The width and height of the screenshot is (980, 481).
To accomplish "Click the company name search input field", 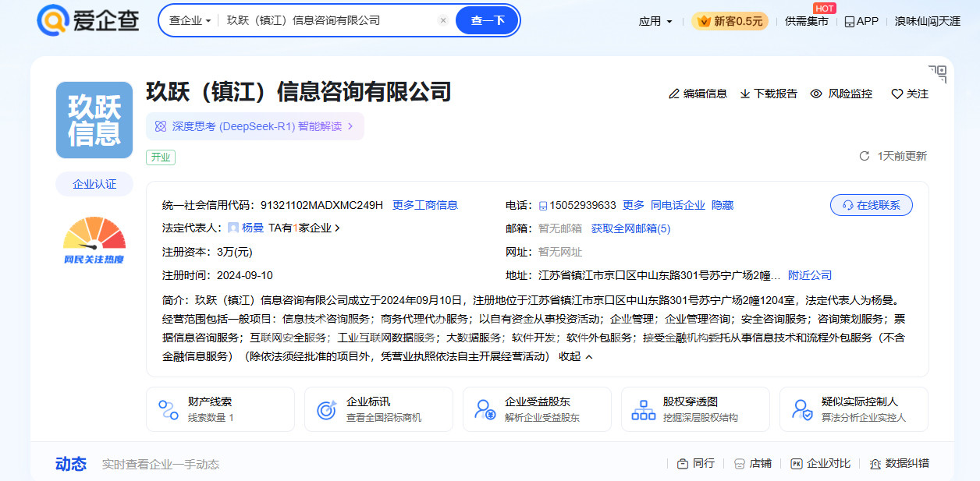I will tap(328, 21).
